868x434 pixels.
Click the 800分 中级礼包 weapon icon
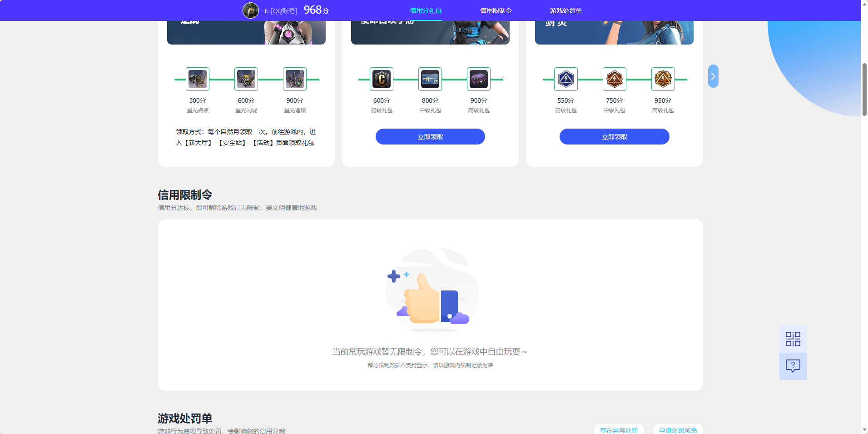click(430, 79)
